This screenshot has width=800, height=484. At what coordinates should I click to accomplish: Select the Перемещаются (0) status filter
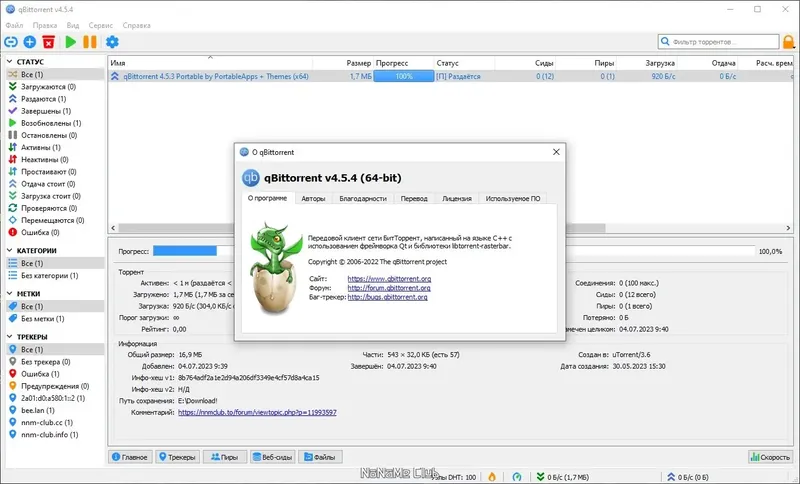[55, 220]
